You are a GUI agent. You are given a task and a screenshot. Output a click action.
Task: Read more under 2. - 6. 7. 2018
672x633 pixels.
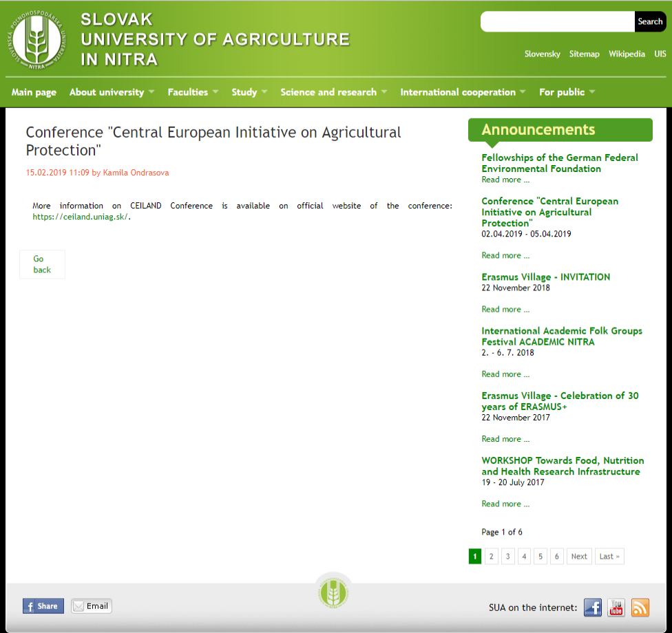(x=505, y=374)
